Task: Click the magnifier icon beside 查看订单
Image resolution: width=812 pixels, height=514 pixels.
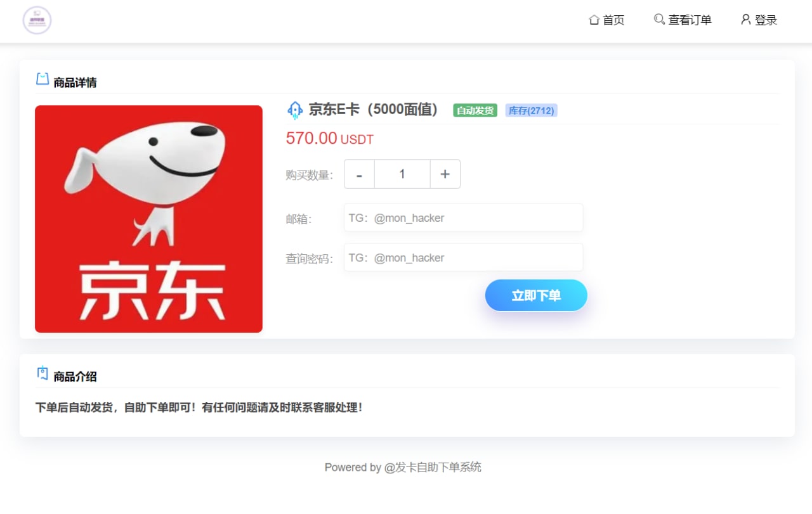Action: tap(658, 20)
